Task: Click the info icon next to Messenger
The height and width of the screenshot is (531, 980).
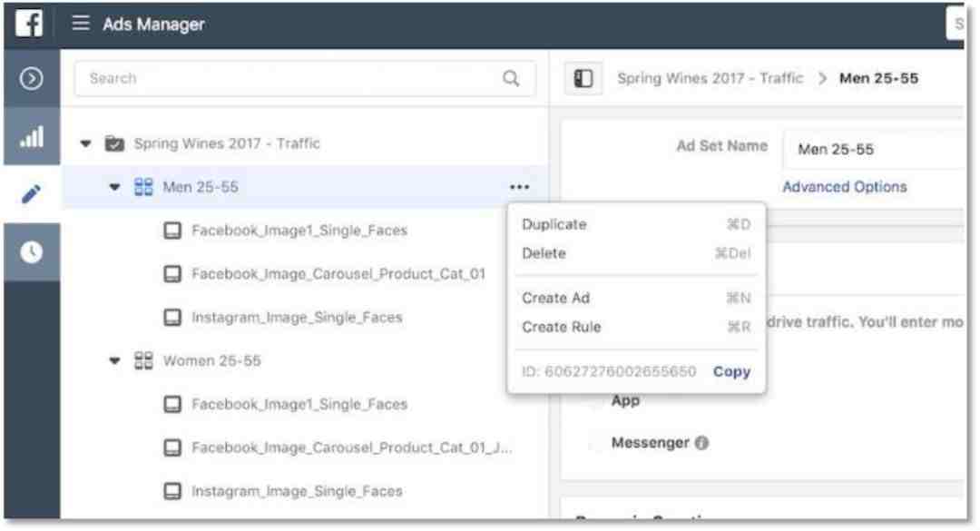Action: click(701, 443)
